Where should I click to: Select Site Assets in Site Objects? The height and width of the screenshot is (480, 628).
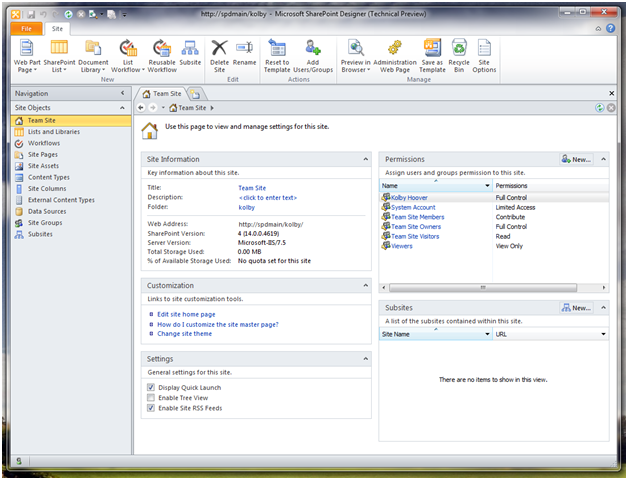43,166
